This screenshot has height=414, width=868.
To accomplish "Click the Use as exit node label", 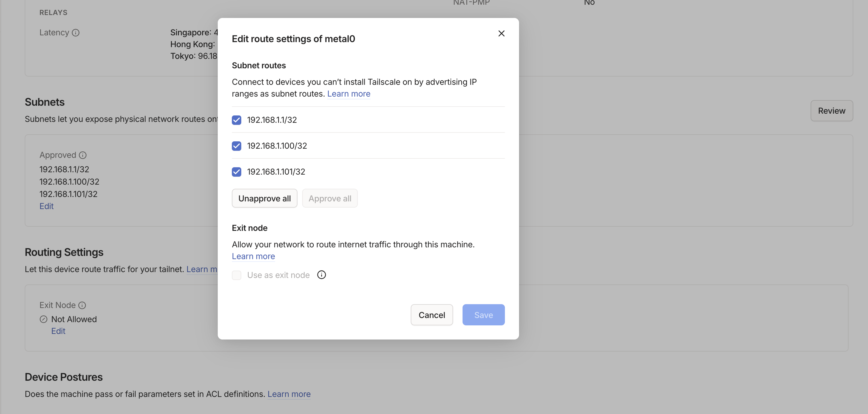I will coord(278,275).
